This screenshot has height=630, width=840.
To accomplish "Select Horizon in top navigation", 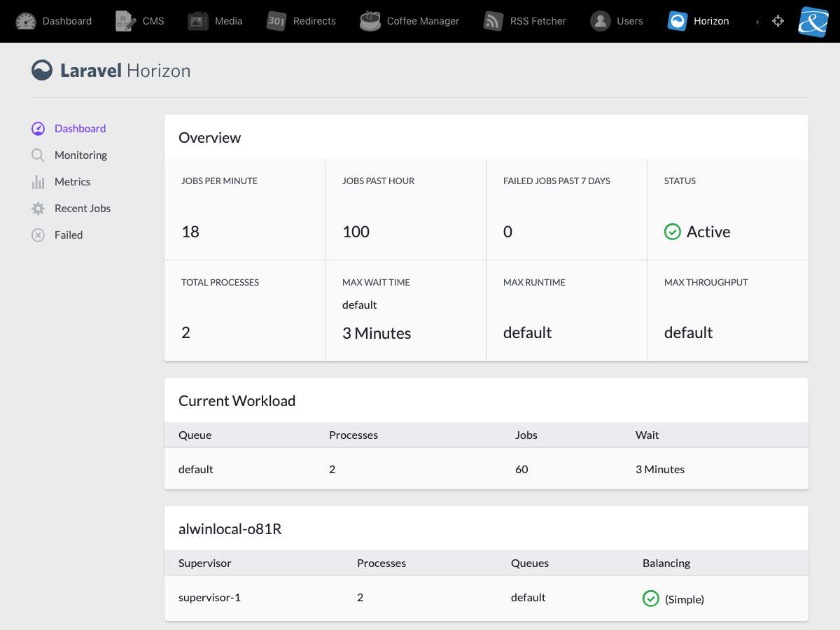I will (x=711, y=21).
